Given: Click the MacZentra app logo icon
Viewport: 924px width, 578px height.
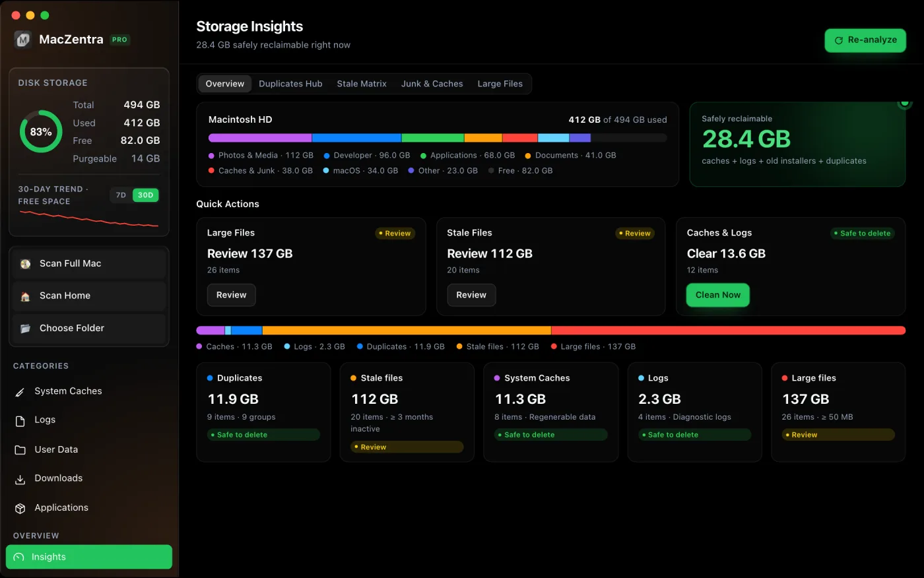Looking at the screenshot, I should click(x=23, y=40).
